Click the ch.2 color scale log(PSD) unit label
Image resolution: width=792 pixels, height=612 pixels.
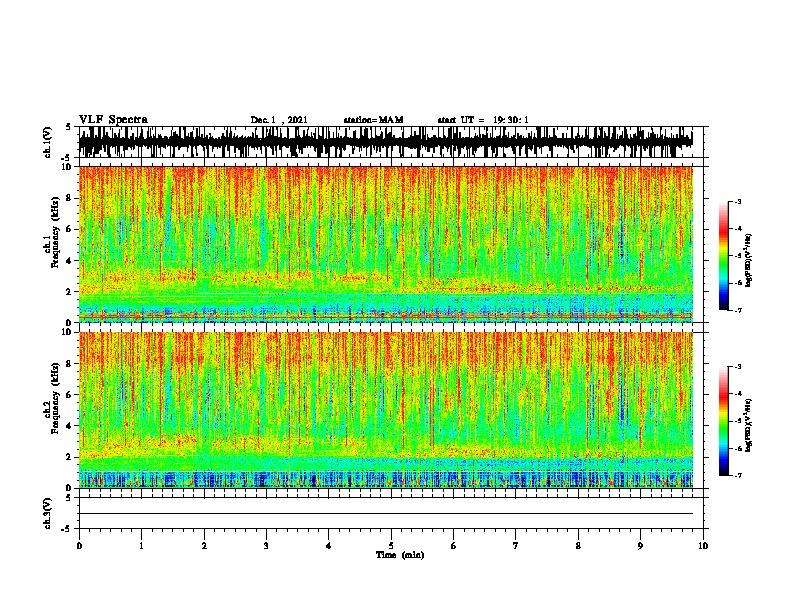[x=748, y=425]
